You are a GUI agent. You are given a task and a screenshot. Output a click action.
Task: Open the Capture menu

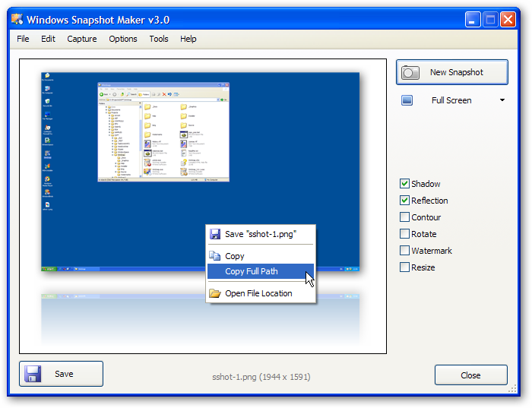coord(82,39)
